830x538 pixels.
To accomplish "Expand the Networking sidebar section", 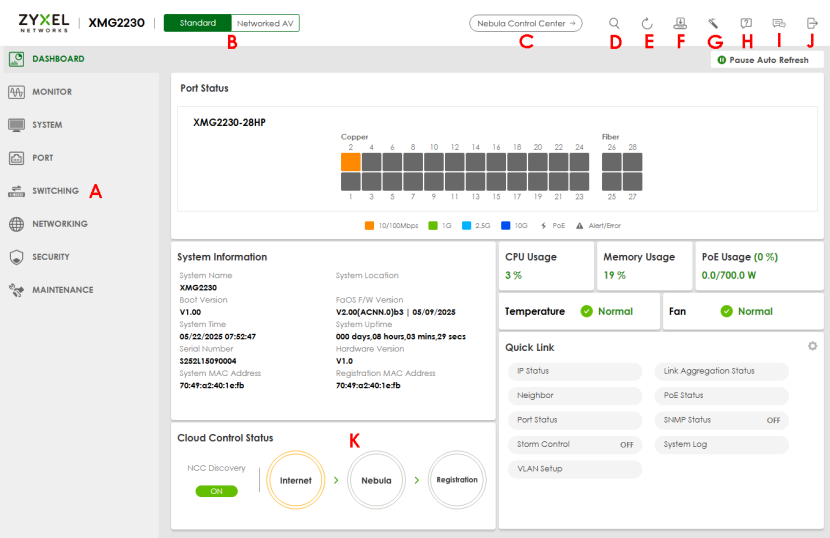I will [x=59, y=224].
